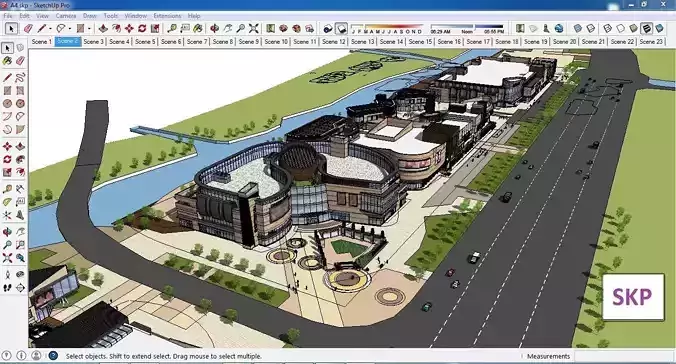Open the Arc tool dropdown arrow
This screenshot has height=364, width=676.
tap(69, 29)
